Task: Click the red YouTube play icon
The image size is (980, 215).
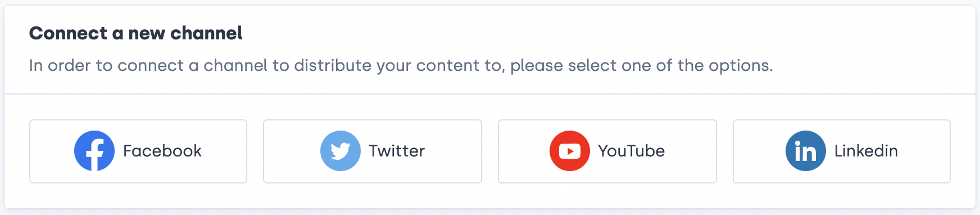Action: (570, 151)
